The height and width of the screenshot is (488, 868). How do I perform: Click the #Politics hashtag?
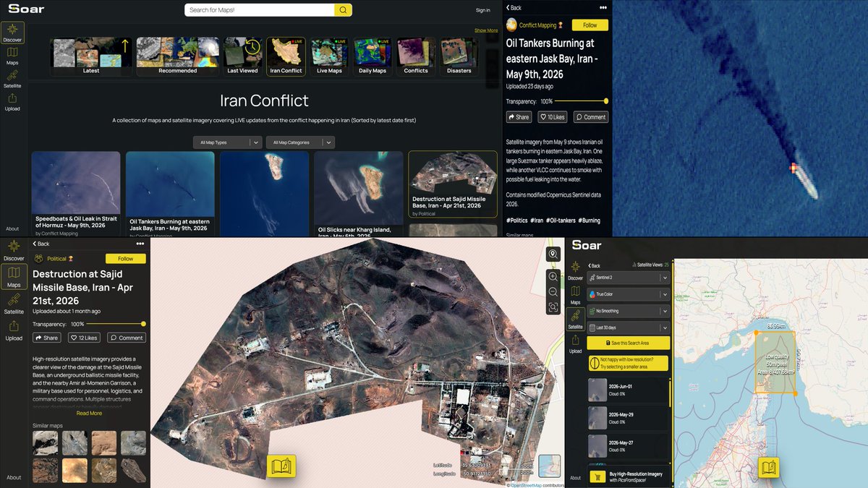(516, 221)
